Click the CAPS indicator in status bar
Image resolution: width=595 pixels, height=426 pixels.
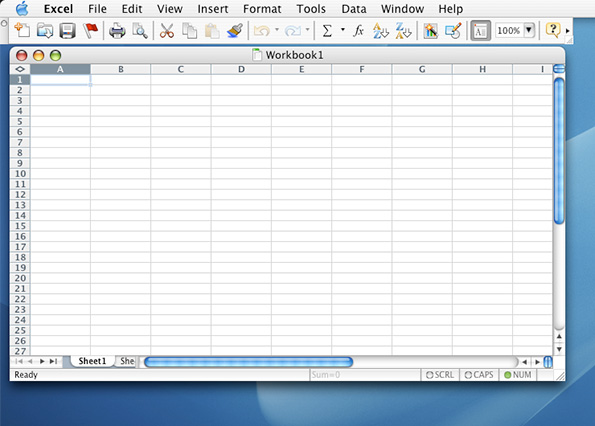pyautogui.click(x=479, y=375)
